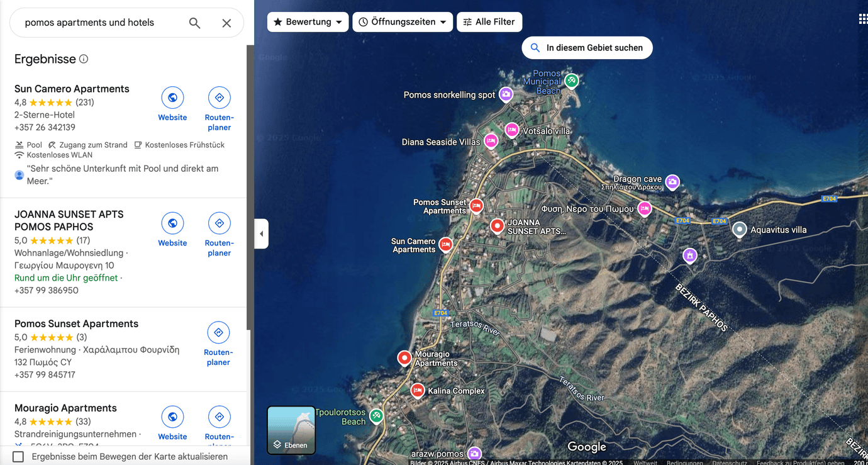868x465 pixels.
Task: Select Pomos snorkelling spot map pin
Action: (x=506, y=95)
